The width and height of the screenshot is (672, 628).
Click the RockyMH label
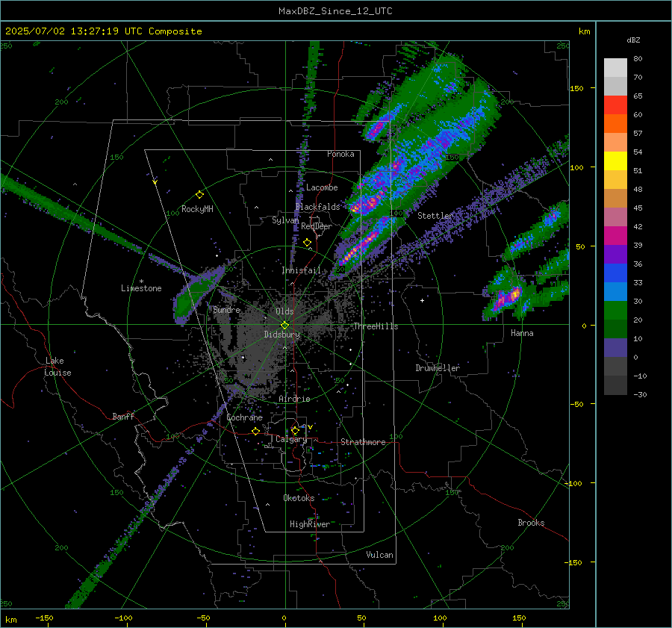(197, 209)
